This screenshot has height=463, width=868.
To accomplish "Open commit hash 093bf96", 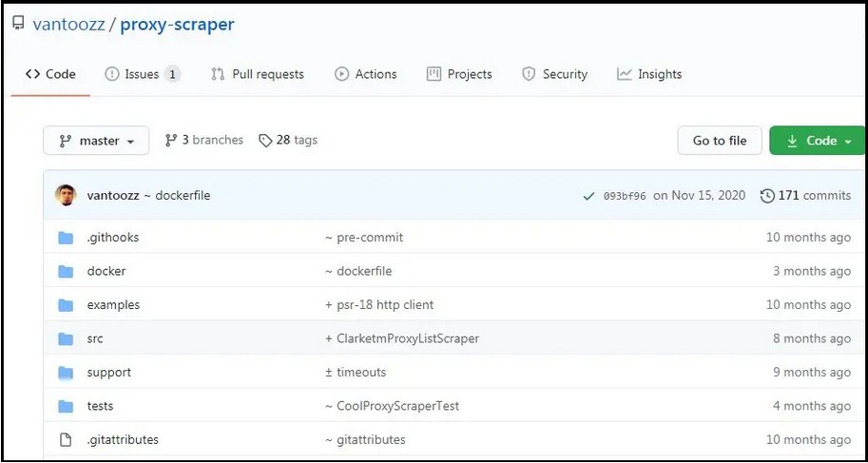I will pos(625,196).
